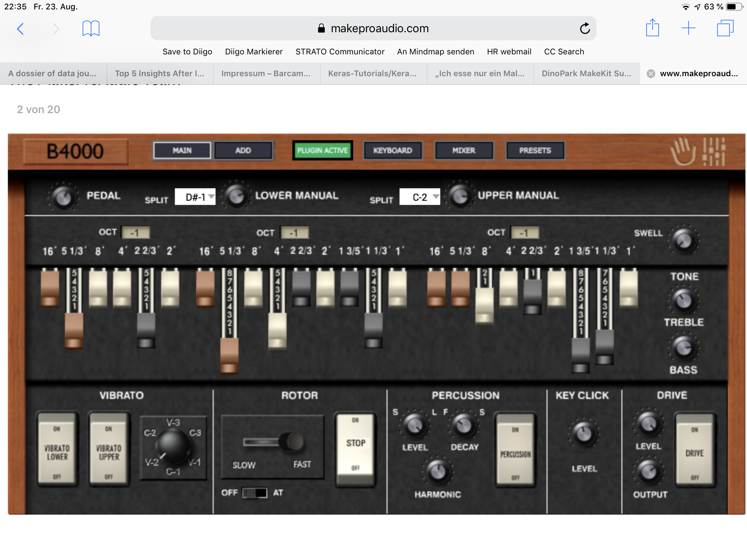Click the LOWER MANUAL volume knob
747x560 pixels.
point(236,196)
